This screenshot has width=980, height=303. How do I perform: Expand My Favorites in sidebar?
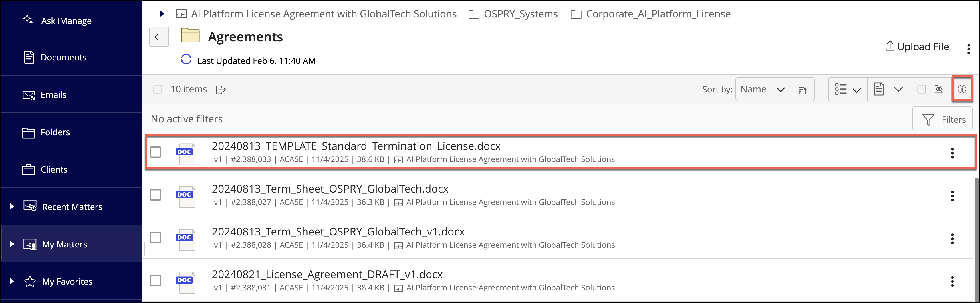point(12,281)
